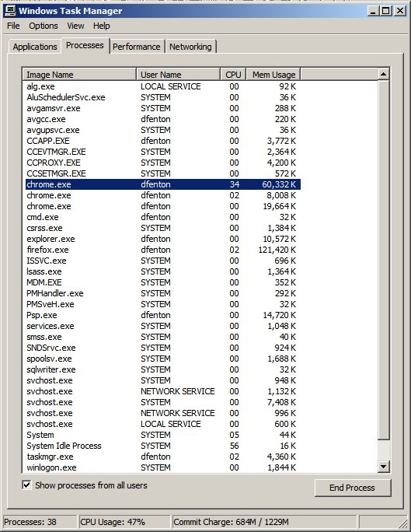The image size is (411, 532).
Task: Select svchost.exe using 1,132 K memory
Action: tap(163, 391)
